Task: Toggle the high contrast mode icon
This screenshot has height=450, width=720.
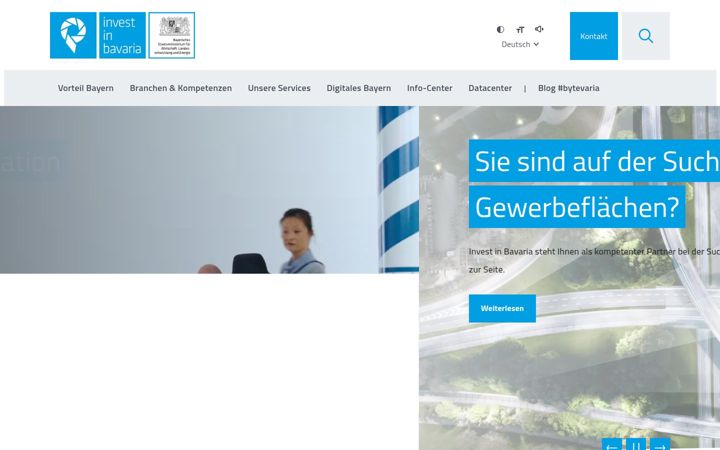Action: (501, 29)
